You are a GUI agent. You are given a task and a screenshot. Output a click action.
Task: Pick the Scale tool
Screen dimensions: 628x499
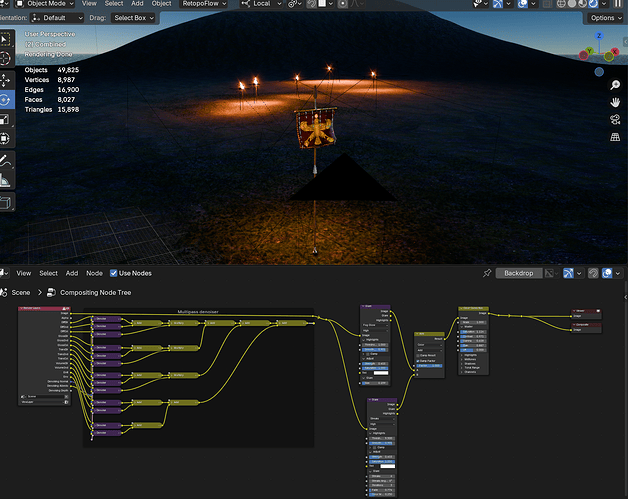click(6, 119)
